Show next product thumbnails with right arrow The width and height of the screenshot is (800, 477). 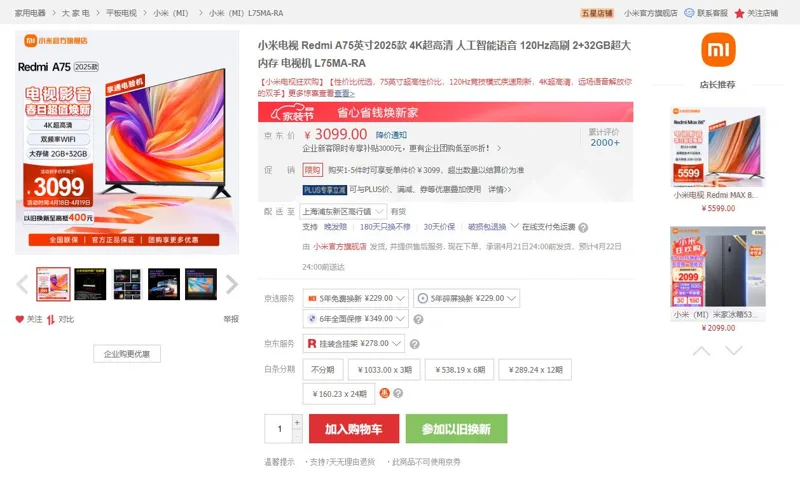pos(232,284)
